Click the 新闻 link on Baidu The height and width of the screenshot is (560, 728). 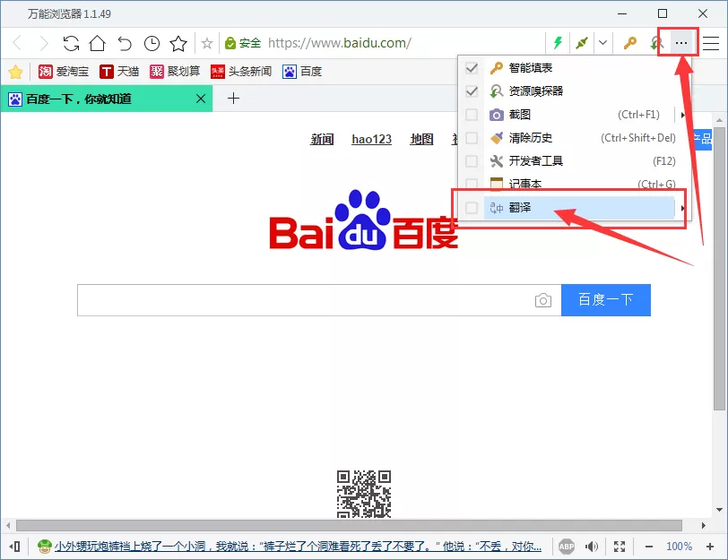pyautogui.click(x=322, y=139)
